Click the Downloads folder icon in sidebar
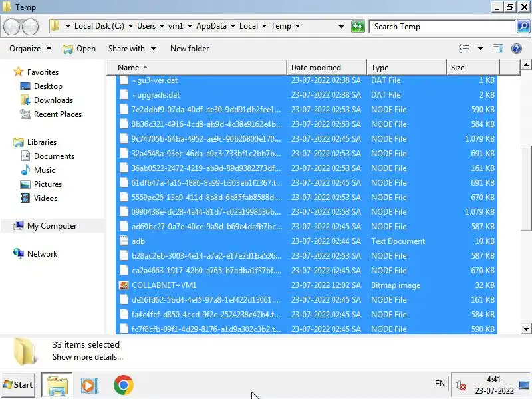 click(x=25, y=100)
